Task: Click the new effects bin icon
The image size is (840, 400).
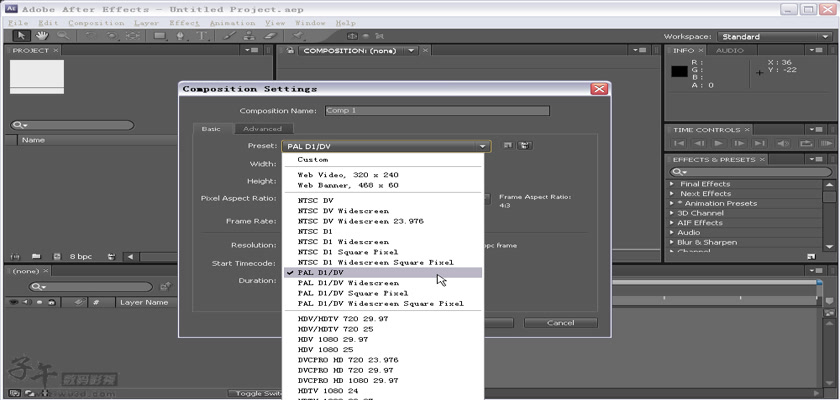Action: [x=811, y=256]
